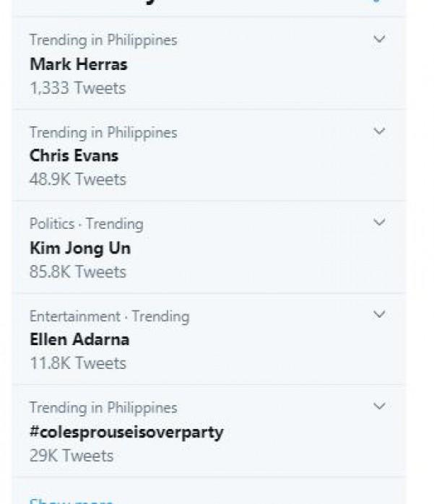Open the chevron menu for Kim Jong Un
This screenshot has height=504, width=434.
(x=379, y=223)
